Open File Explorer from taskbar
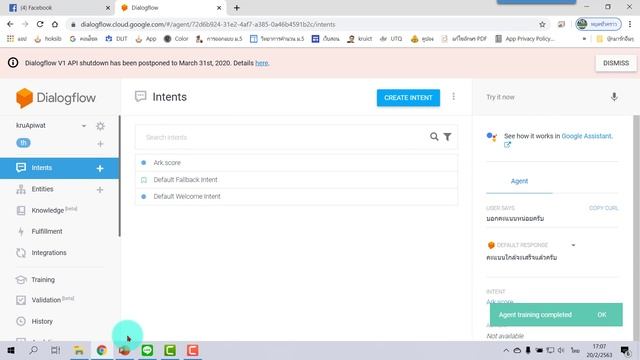 [x=79, y=350]
